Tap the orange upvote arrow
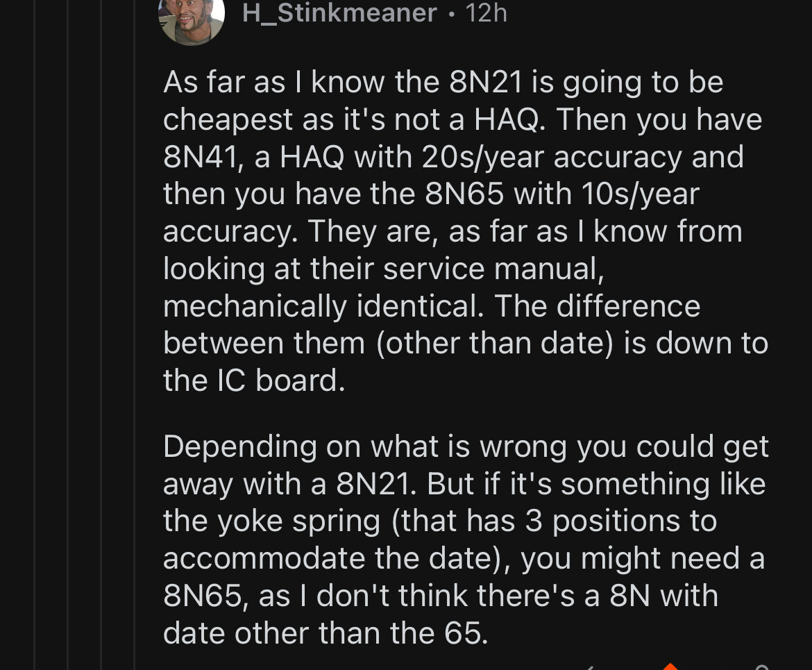This screenshot has width=812, height=670. [670, 667]
